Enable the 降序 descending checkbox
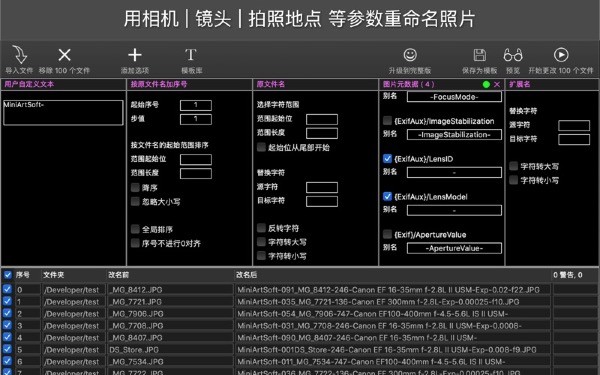This screenshot has height=375, width=600. tap(135, 188)
